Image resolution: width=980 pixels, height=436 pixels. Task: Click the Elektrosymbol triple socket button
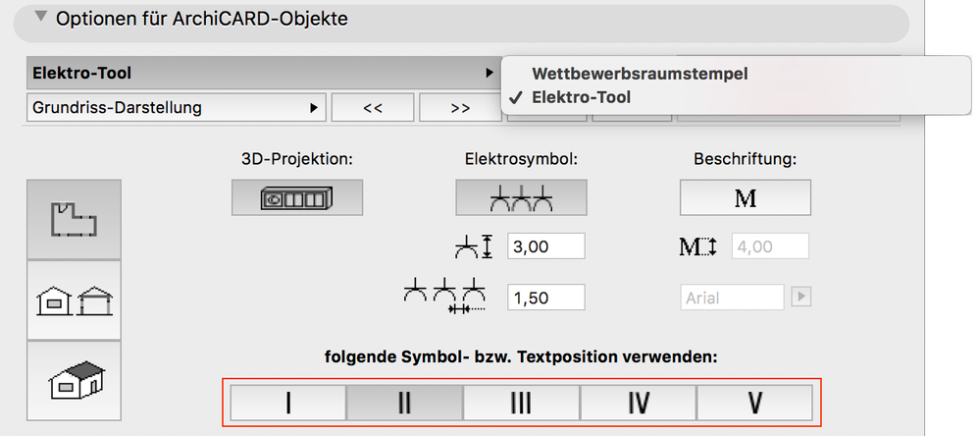point(521,197)
